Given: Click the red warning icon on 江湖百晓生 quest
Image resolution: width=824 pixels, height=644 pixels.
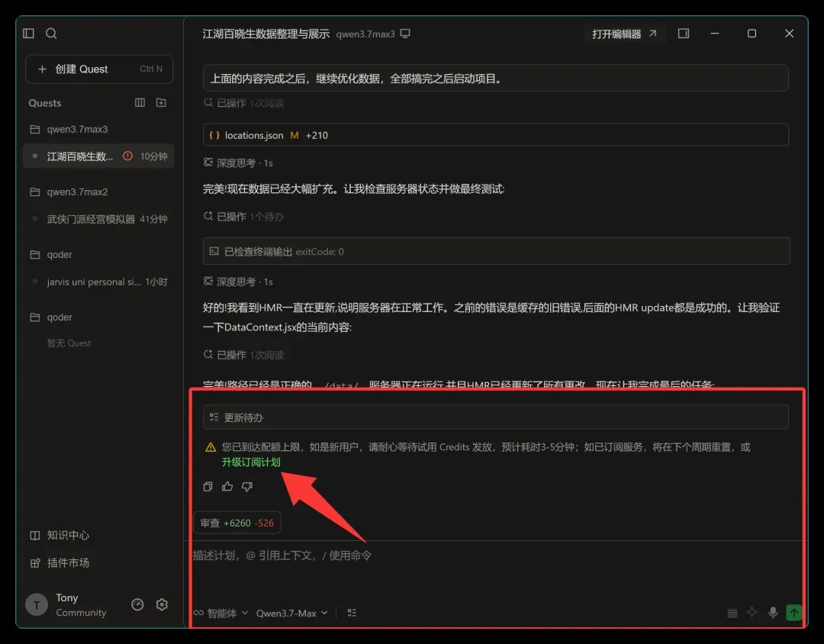Looking at the screenshot, I should pos(127,156).
